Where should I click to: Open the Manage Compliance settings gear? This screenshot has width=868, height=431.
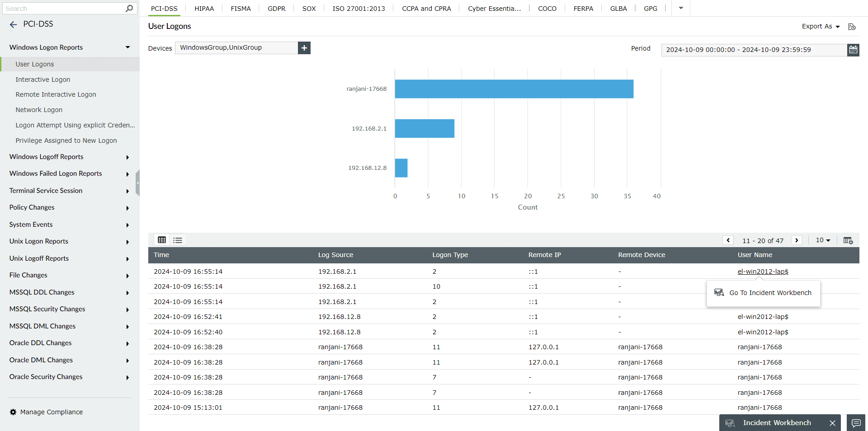pyautogui.click(x=13, y=412)
